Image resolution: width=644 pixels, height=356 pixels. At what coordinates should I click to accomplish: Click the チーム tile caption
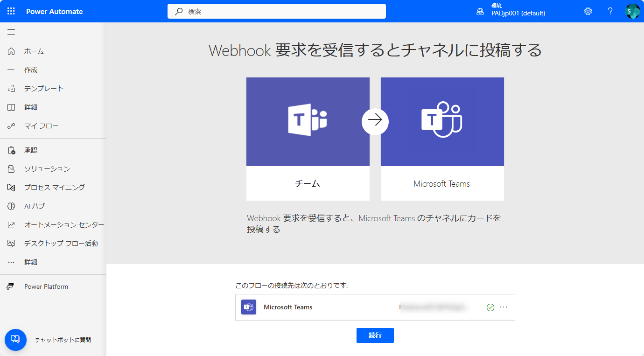coord(308,184)
